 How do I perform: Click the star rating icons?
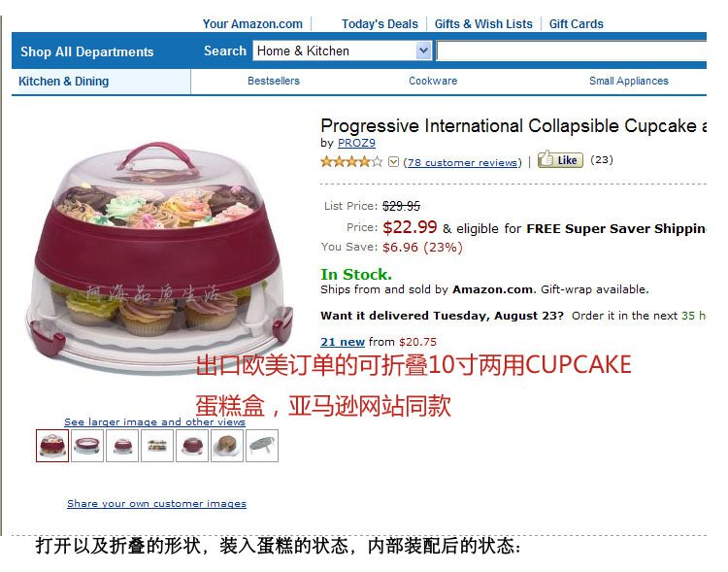pyautogui.click(x=351, y=162)
